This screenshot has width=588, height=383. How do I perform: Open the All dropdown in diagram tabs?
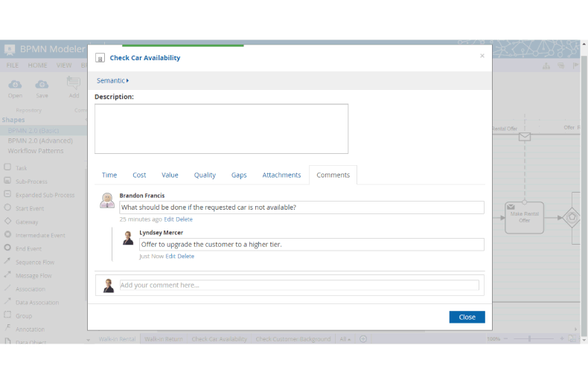[x=346, y=339]
